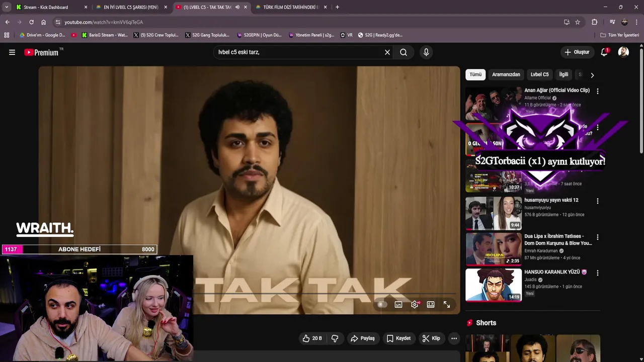644x362 pixels.
Task: Select the İlgili filter chip
Action: click(x=563, y=74)
